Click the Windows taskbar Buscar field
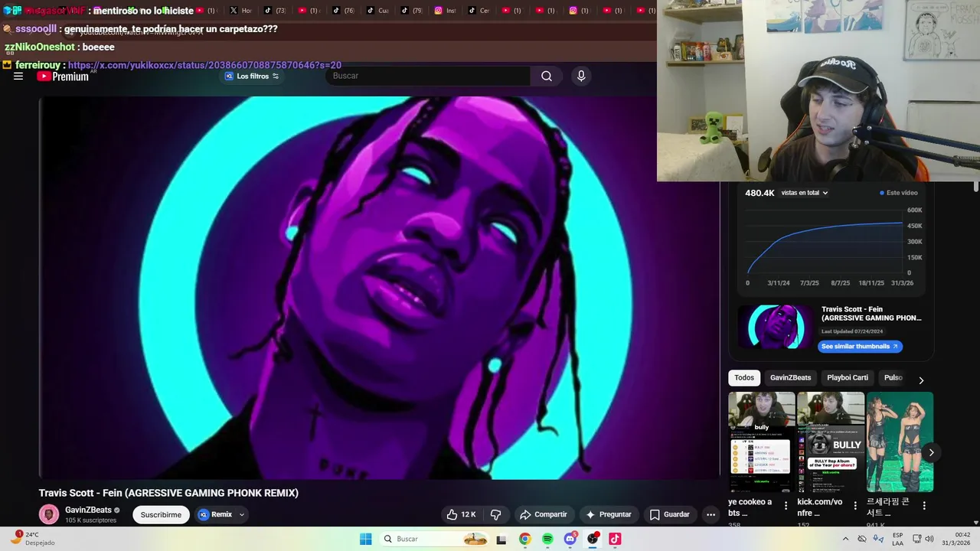The height and width of the screenshot is (551, 980). pyautogui.click(x=434, y=539)
